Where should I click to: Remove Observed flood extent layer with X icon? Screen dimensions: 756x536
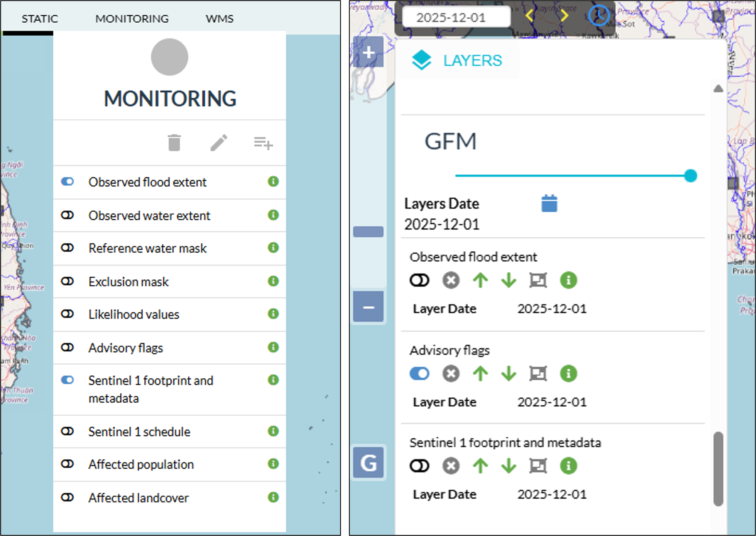451,280
